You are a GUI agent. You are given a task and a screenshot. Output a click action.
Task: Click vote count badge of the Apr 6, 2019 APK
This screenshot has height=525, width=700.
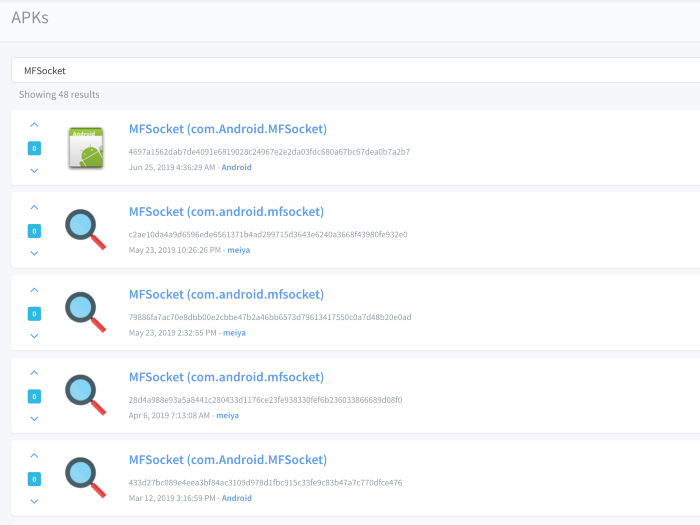tap(34, 396)
